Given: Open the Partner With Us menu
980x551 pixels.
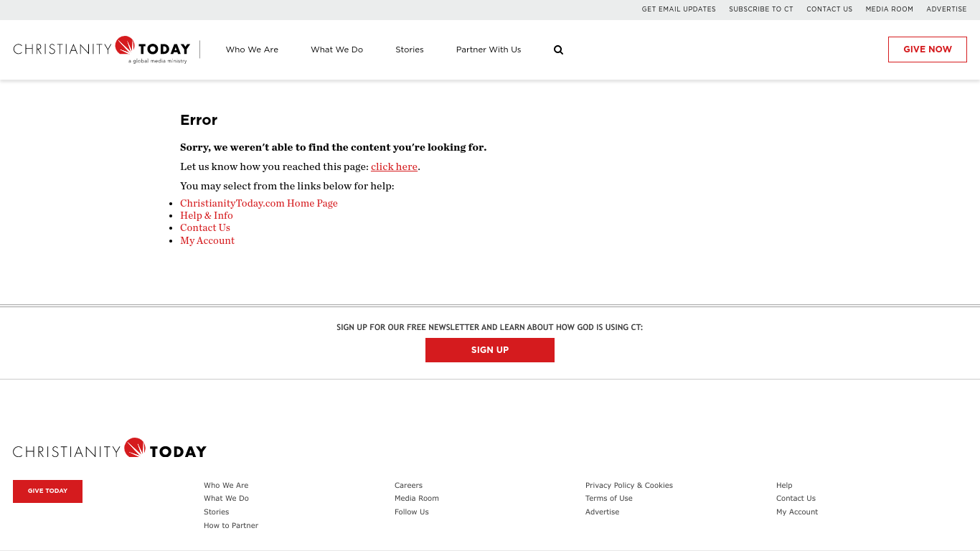Looking at the screenshot, I should (488, 50).
